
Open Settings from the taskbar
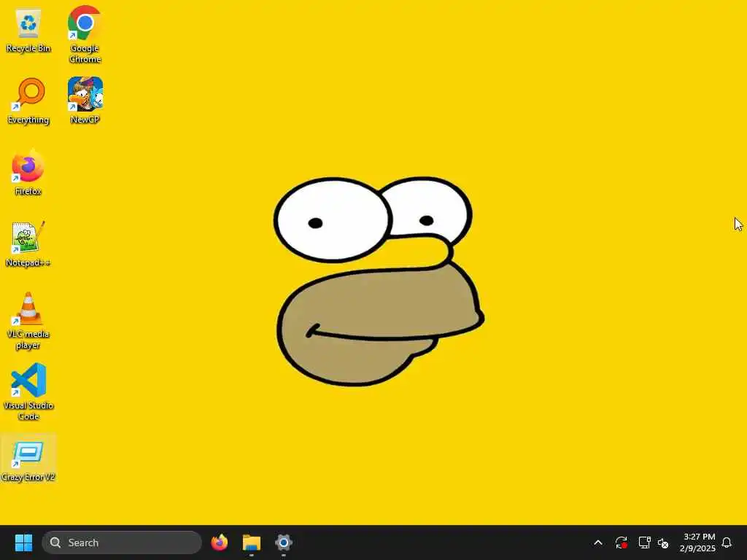click(x=284, y=542)
